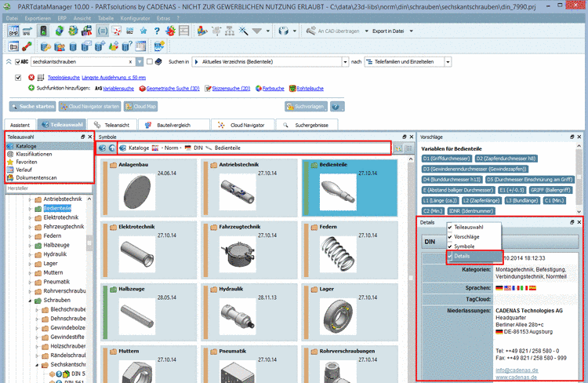Open the Export in Datei dropdown arrow

coord(412,31)
